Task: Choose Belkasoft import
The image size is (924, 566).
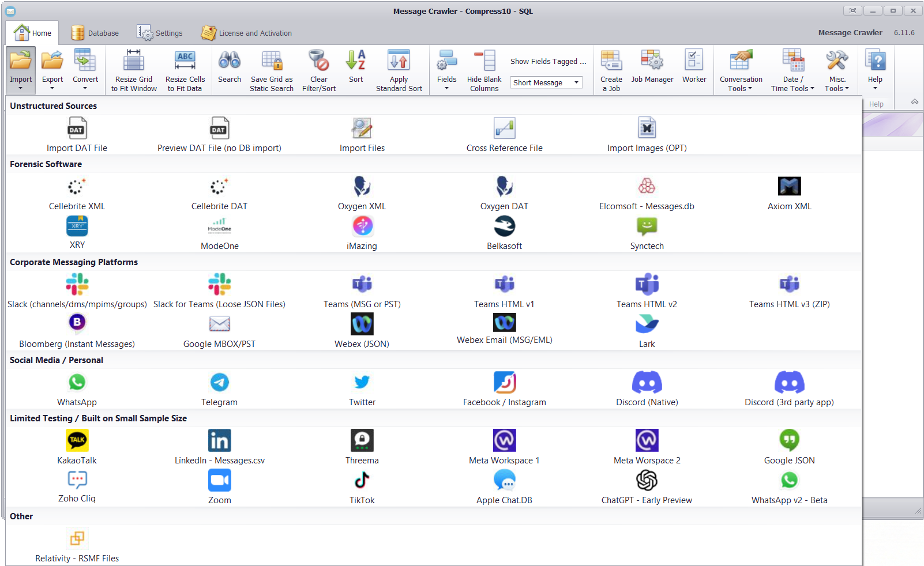Action: click(x=504, y=233)
